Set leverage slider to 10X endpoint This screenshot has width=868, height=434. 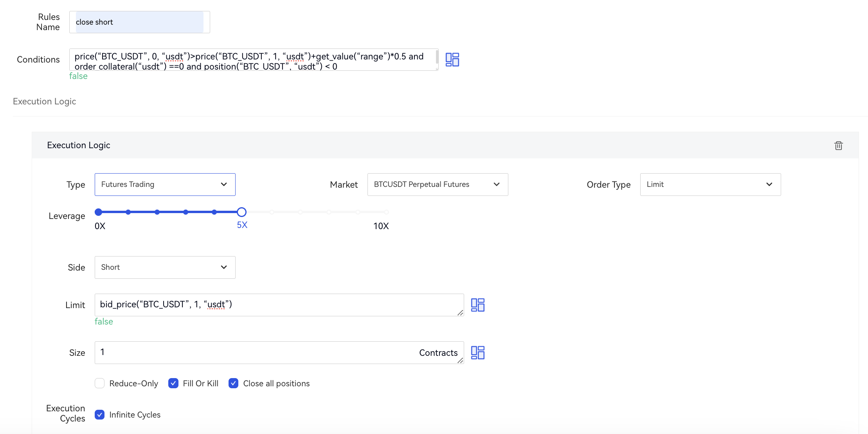(x=386, y=212)
